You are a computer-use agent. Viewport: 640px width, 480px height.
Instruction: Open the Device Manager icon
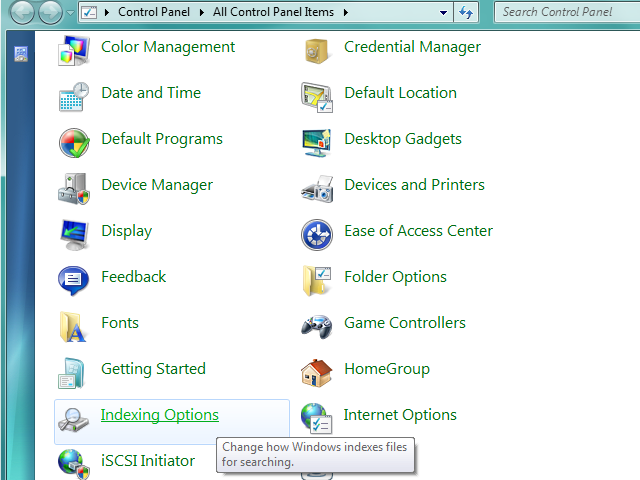tap(73, 189)
